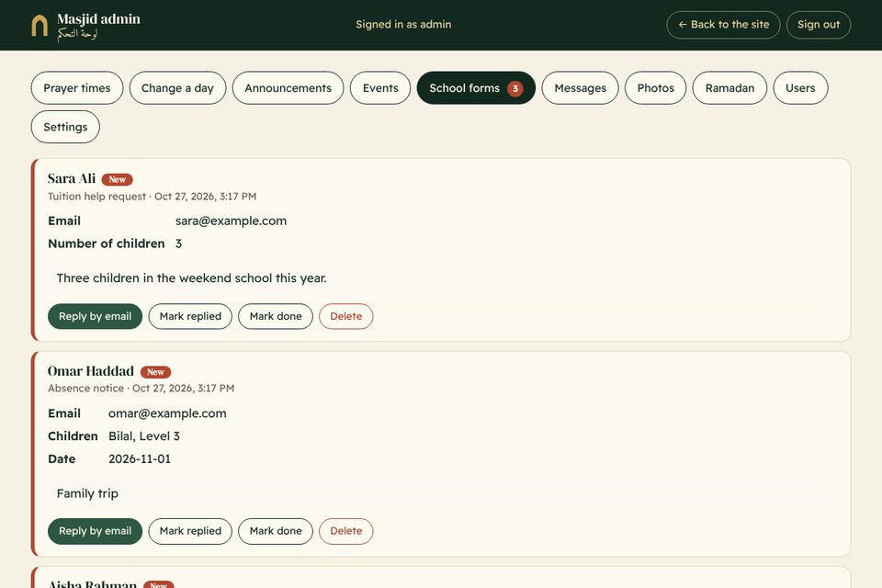Mark Sara Ali's request done
882x588 pixels.
(276, 316)
